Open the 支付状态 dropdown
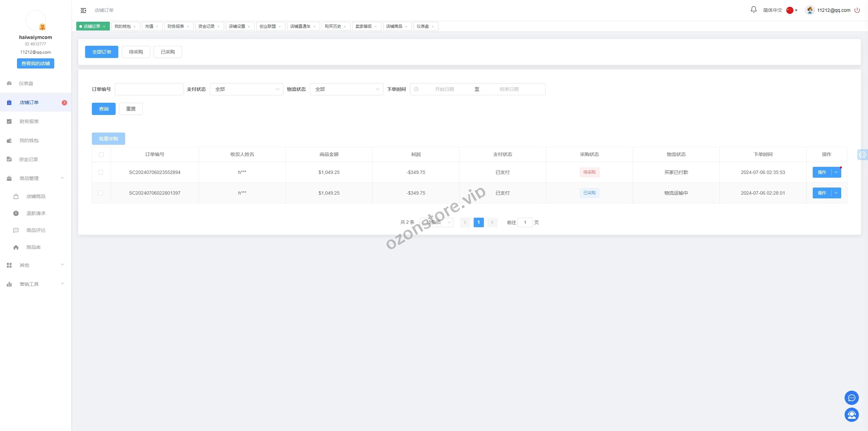Image resolution: width=868 pixels, height=431 pixels. point(246,89)
